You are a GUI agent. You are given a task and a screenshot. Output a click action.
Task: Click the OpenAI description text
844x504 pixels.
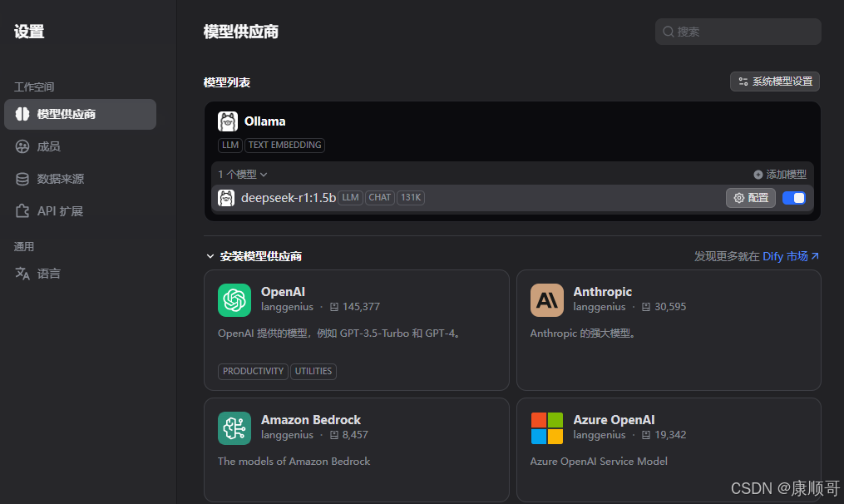339,334
